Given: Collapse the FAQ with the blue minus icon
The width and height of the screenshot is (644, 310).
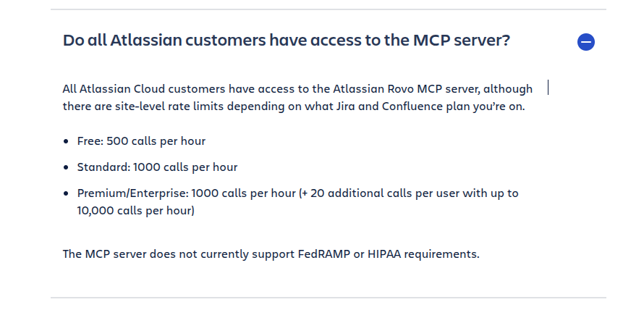Looking at the screenshot, I should 585,42.
